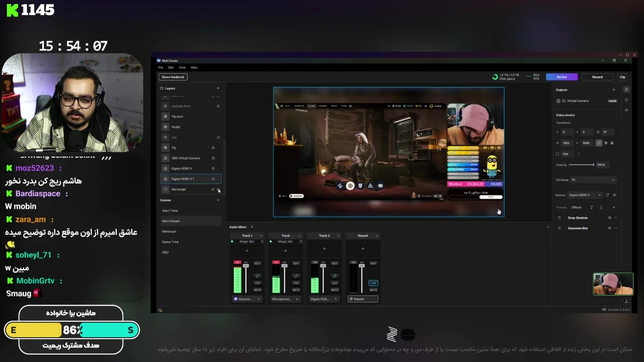Screen dimensions: 644x362
Task: Toggle the lock on OBS Virtual Camera layer
Action: 213,158
